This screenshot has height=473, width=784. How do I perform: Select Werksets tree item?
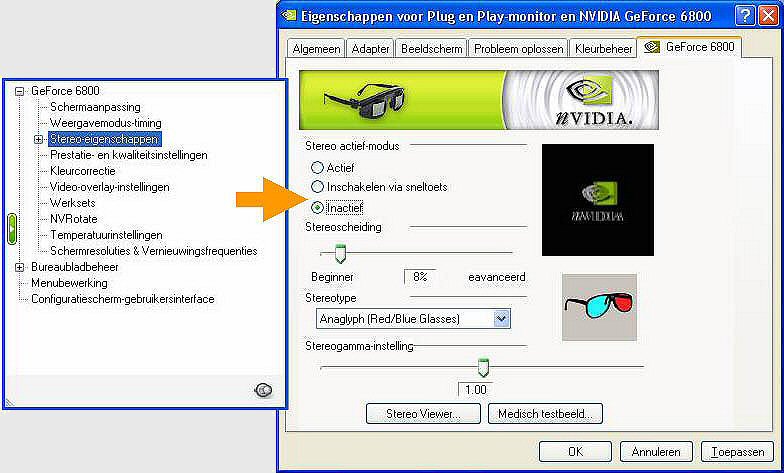coord(72,203)
